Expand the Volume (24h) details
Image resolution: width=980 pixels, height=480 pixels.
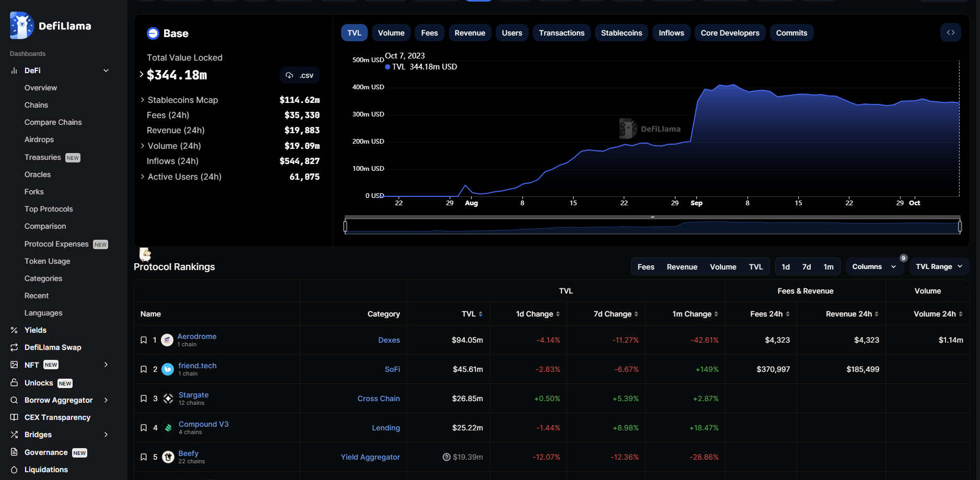coord(143,146)
